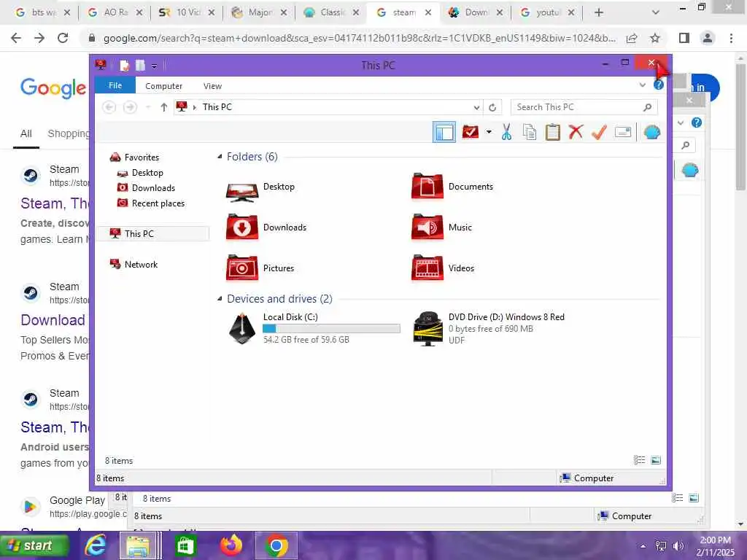
Task: Switch to the AO Chrome tab
Action: coord(115,12)
